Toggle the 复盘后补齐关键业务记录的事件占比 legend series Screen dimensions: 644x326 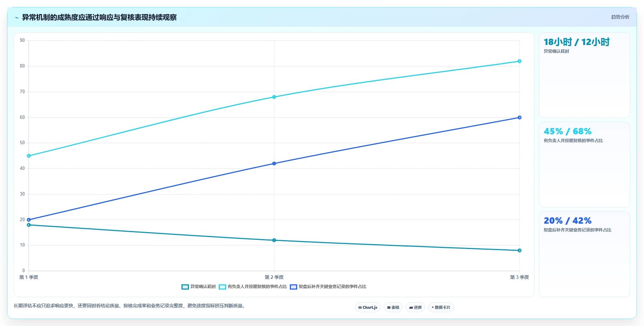coord(328,287)
